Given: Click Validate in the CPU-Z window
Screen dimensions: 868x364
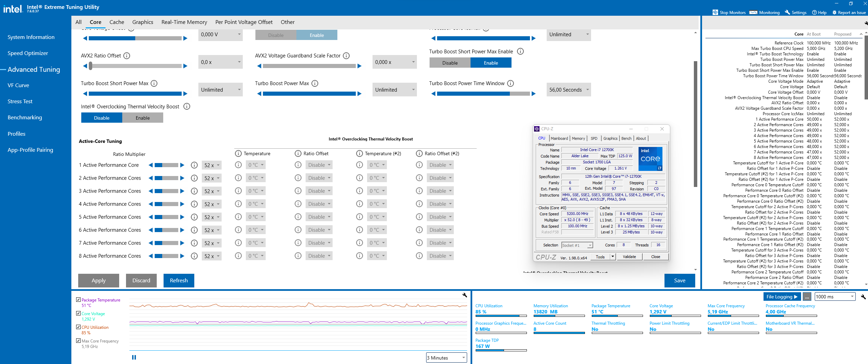Looking at the screenshot, I should (x=629, y=257).
